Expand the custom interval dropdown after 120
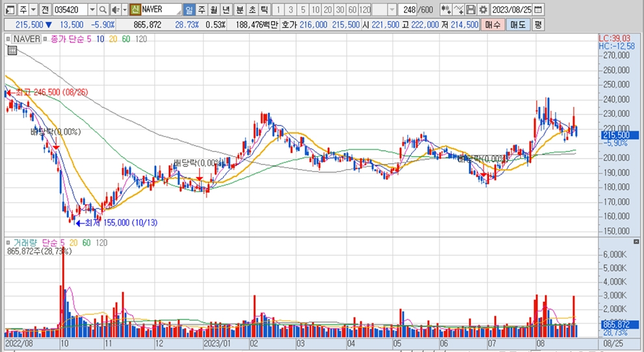The height and width of the screenshot is (352, 644). tap(392, 10)
